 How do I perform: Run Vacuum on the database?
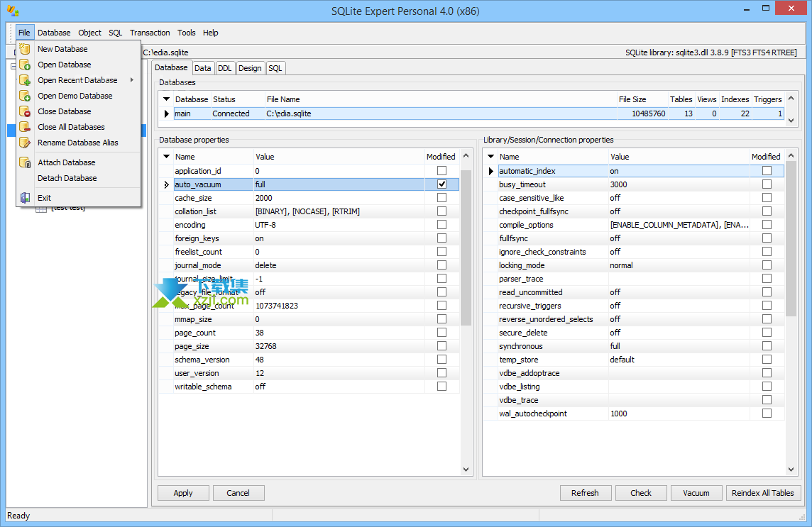pyautogui.click(x=696, y=493)
